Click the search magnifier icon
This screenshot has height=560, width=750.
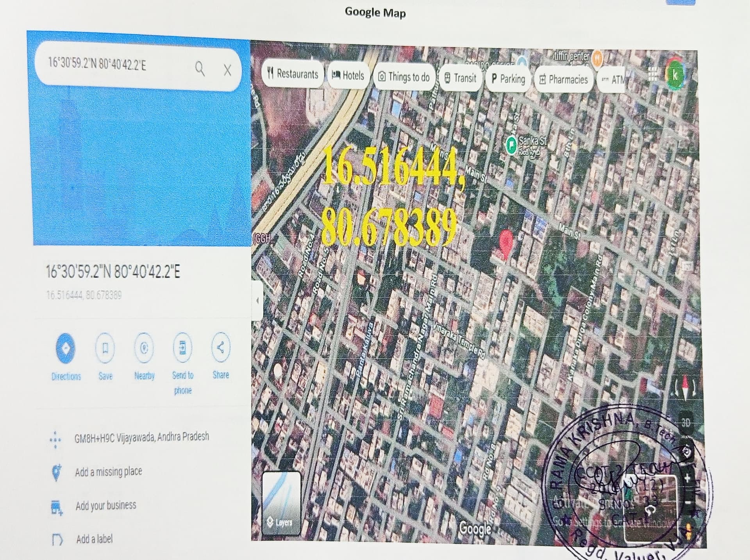coord(200,68)
